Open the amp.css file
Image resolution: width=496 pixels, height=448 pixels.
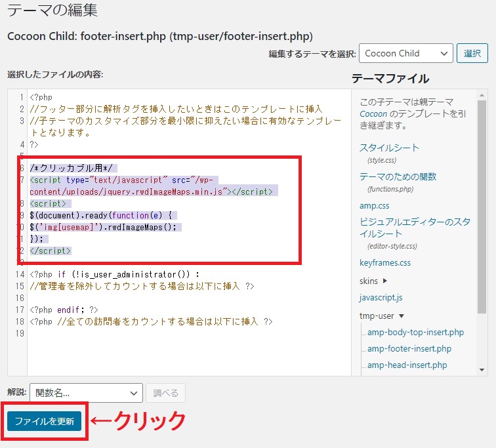click(374, 206)
